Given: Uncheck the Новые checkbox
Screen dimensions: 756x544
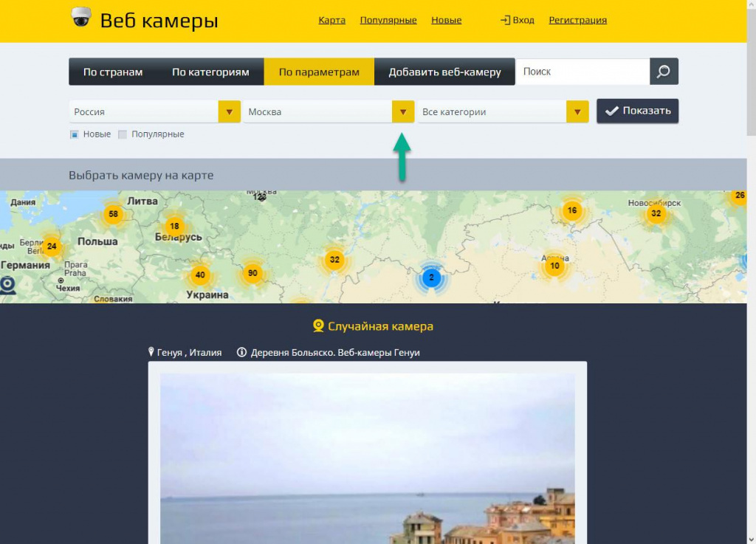Looking at the screenshot, I should tap(75, 134).
